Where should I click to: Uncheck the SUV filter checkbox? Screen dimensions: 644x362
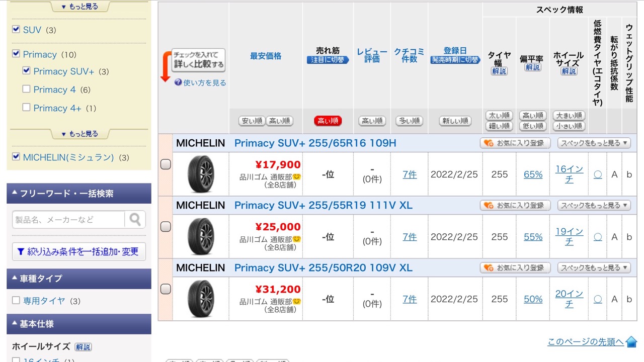16,29
